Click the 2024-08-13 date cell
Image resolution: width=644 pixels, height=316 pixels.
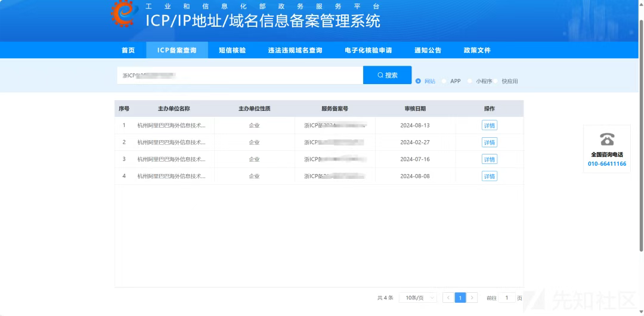(415, 125)
